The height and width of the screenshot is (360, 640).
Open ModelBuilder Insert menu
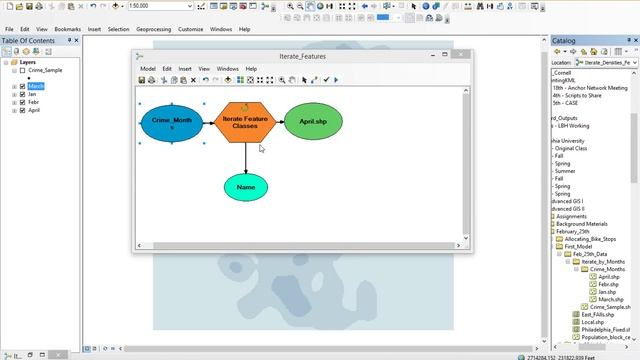185,69
